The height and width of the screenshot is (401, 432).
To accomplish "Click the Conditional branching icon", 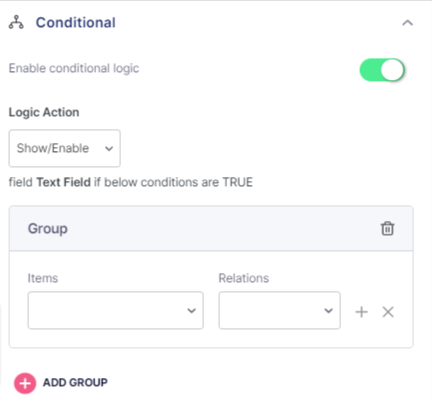I will coord(16,22).
